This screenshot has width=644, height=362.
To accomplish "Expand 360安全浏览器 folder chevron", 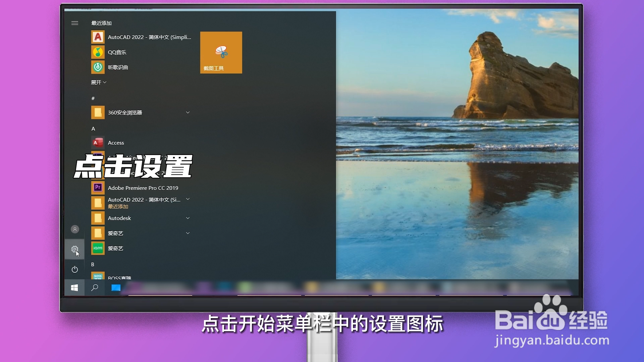I will pyautogui.click(x=188, y=112).
